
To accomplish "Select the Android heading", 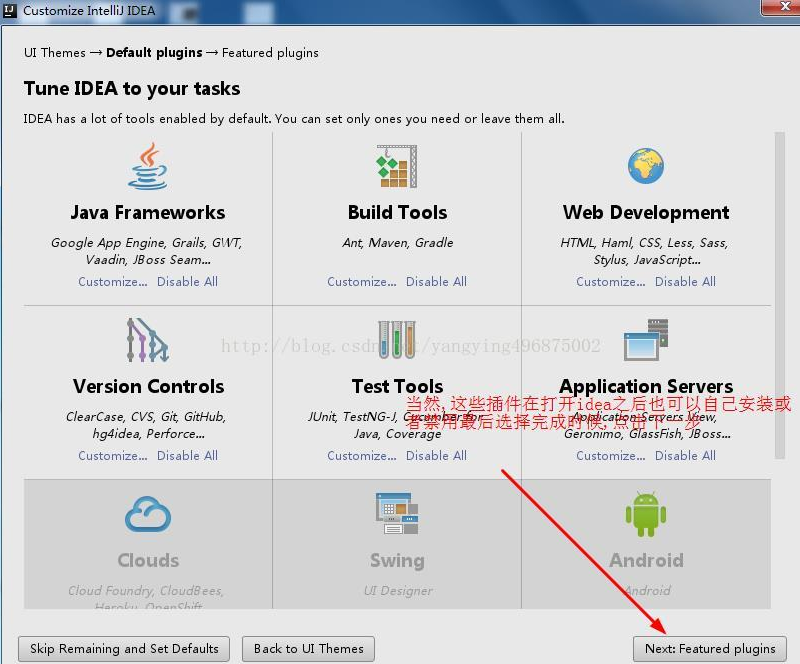I will click(646, 560).
